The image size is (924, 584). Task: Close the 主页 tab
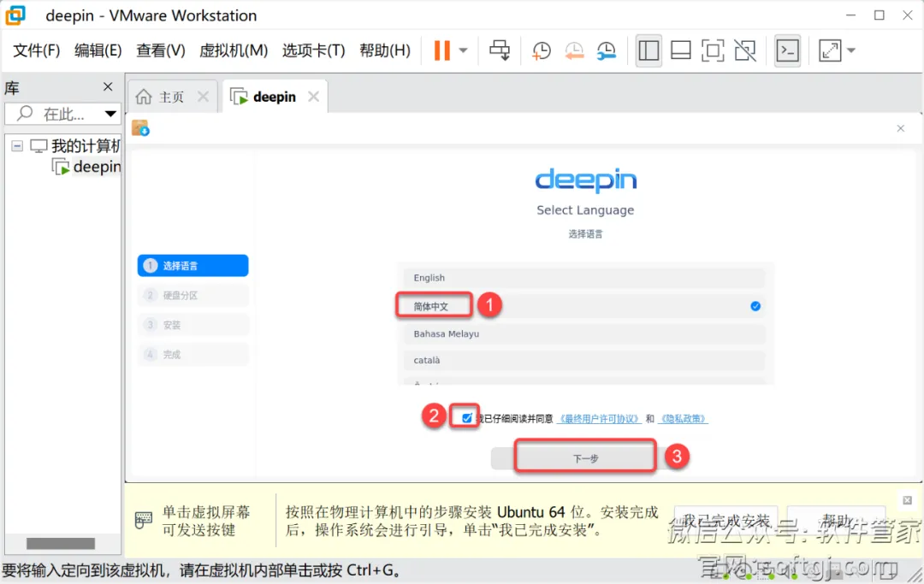tap(204, 97)
